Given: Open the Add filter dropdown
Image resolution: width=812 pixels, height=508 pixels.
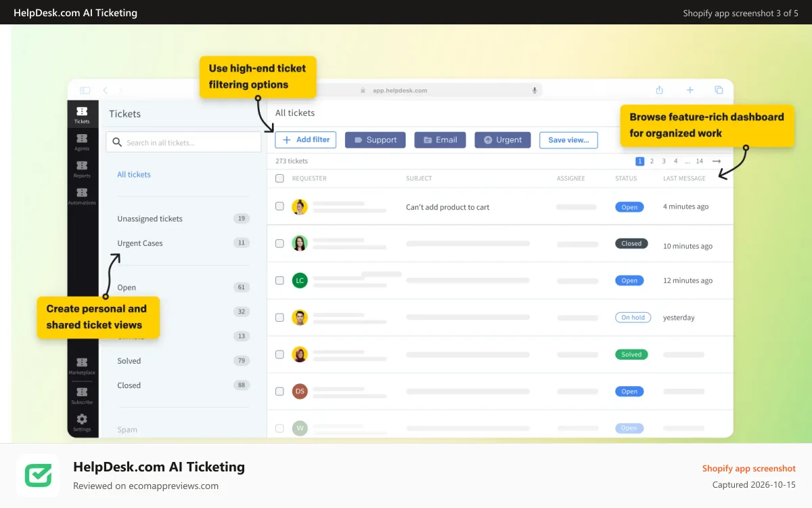Looking at the screenshot, I should (306, 140).
